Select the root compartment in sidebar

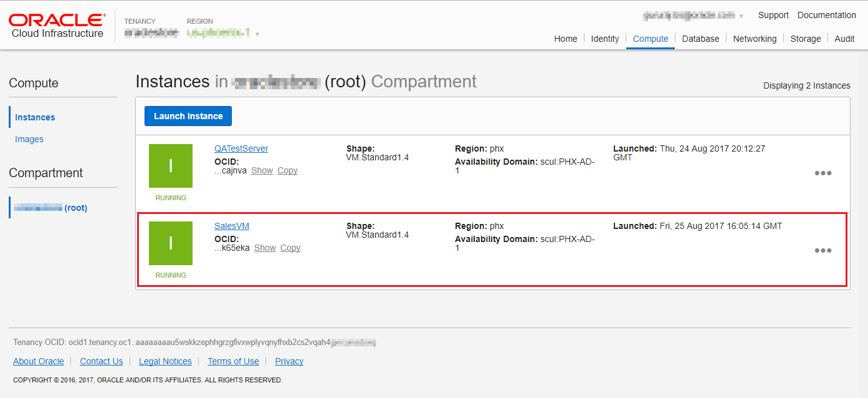pyautogui.click(x=50, y=208)
